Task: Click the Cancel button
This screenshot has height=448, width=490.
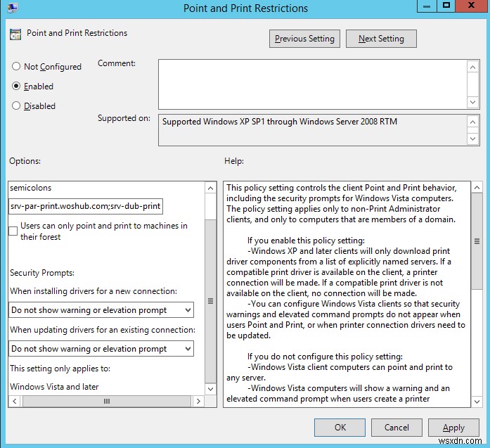Action: click(x=396, y=428)
